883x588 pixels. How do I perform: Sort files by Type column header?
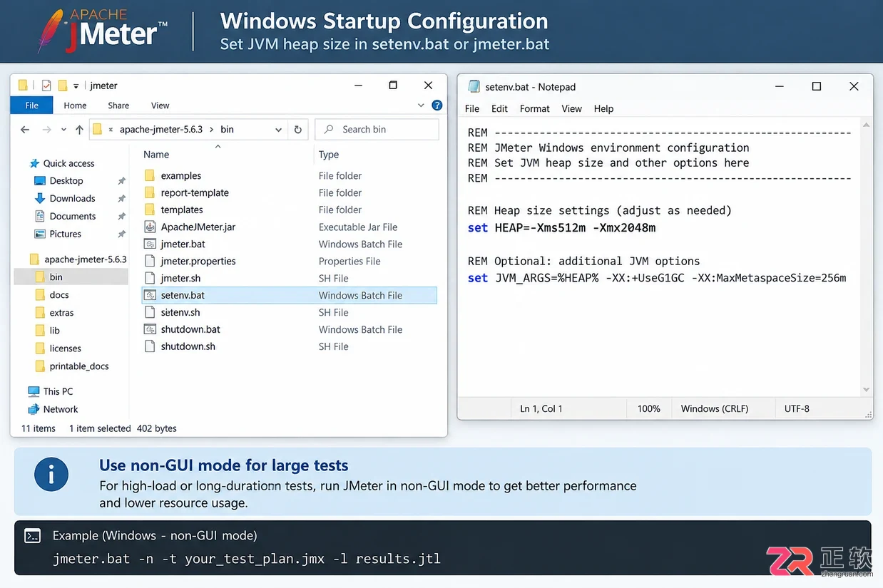[329, 155]
